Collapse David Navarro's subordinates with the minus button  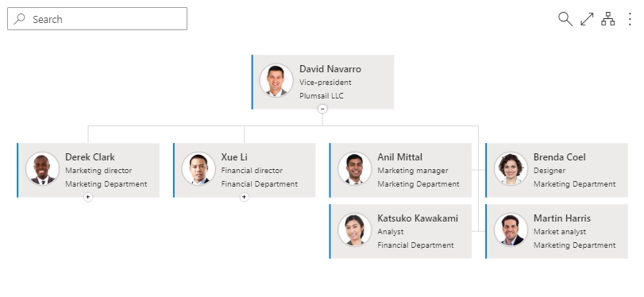tap(322, 109)
